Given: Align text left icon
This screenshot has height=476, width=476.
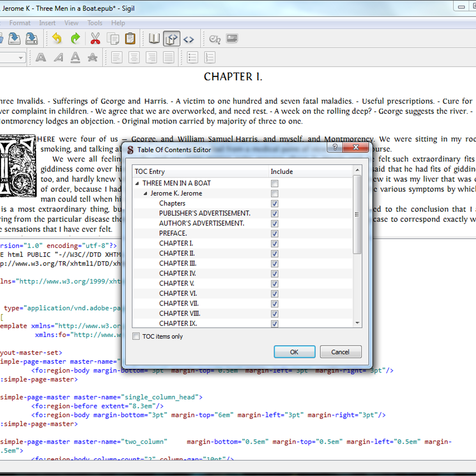Looking at the screenshot, I should pos(117,57).
